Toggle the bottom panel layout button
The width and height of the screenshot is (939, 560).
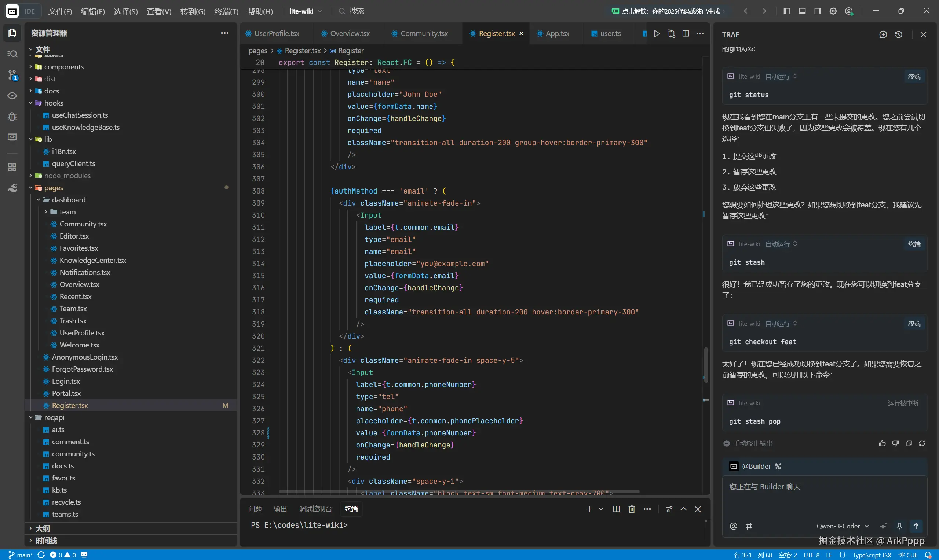802,11
